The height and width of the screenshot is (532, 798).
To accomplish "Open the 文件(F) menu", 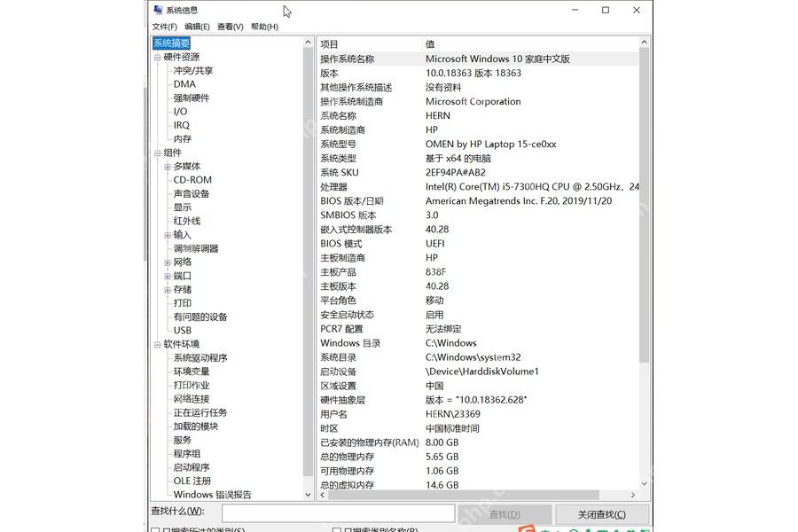I will click(164, 27).
